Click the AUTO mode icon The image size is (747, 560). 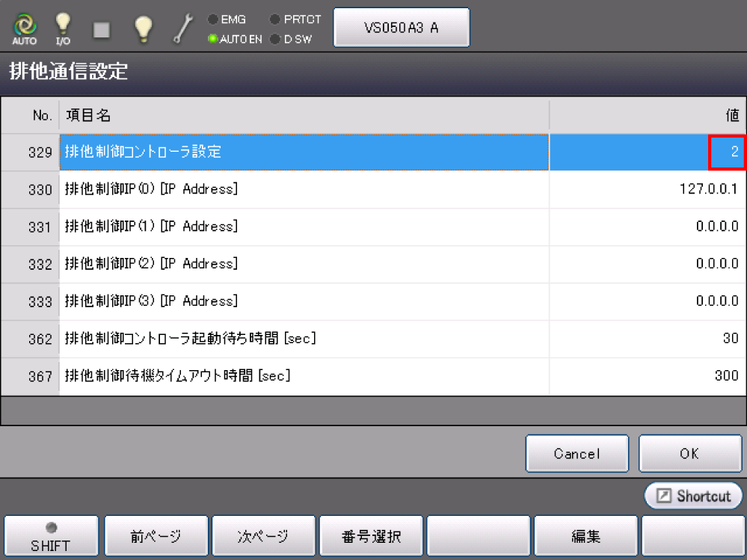coord(24,28)
